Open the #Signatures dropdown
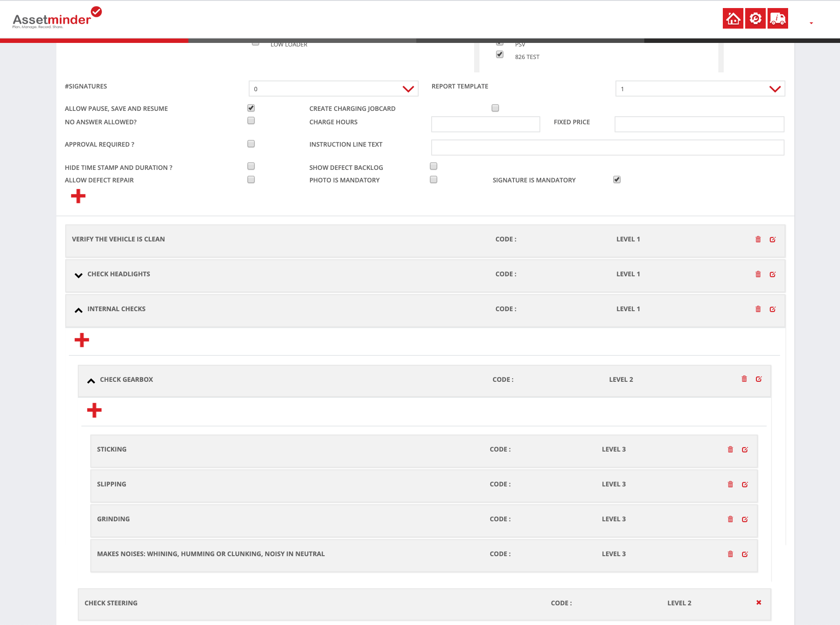Viewport: 840px width, 625px height. (x=333, y=89)
